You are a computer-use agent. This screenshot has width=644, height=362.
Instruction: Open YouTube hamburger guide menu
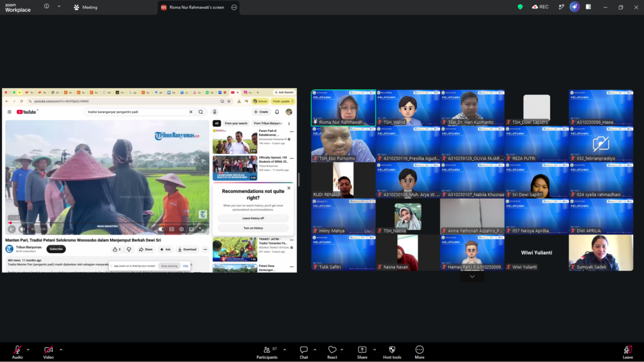tap(9, 112)
